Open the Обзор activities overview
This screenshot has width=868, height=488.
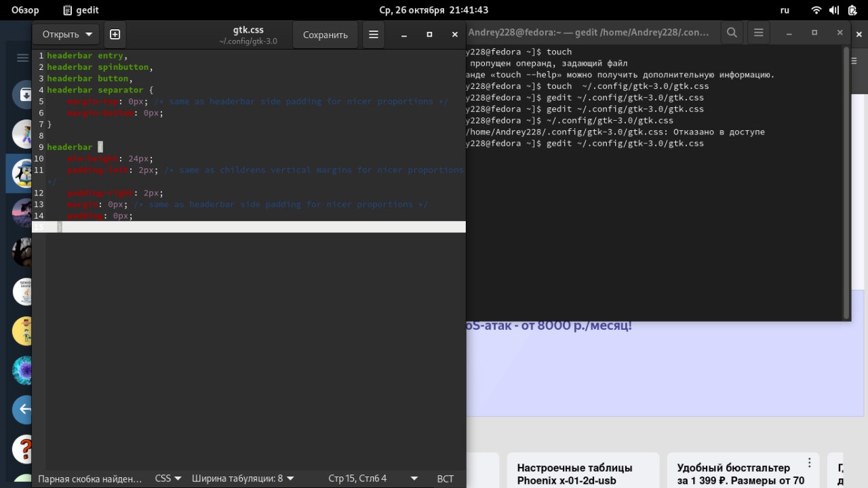pos(25,10)
